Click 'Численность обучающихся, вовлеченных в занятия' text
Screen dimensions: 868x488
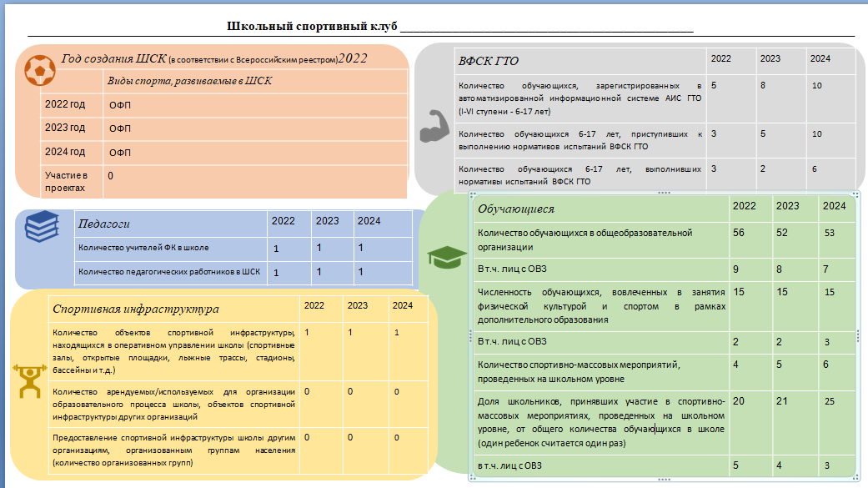coord(601,306)
